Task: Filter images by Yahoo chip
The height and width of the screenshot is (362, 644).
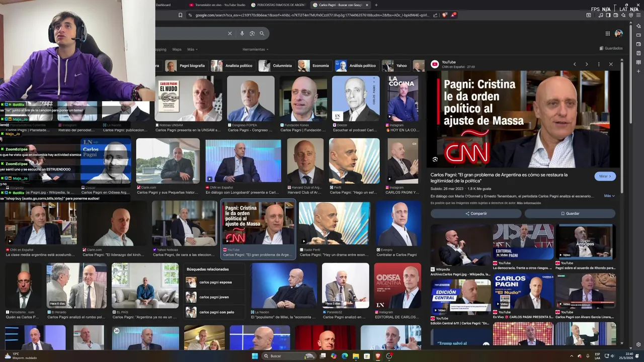Action: coord(396,66)
